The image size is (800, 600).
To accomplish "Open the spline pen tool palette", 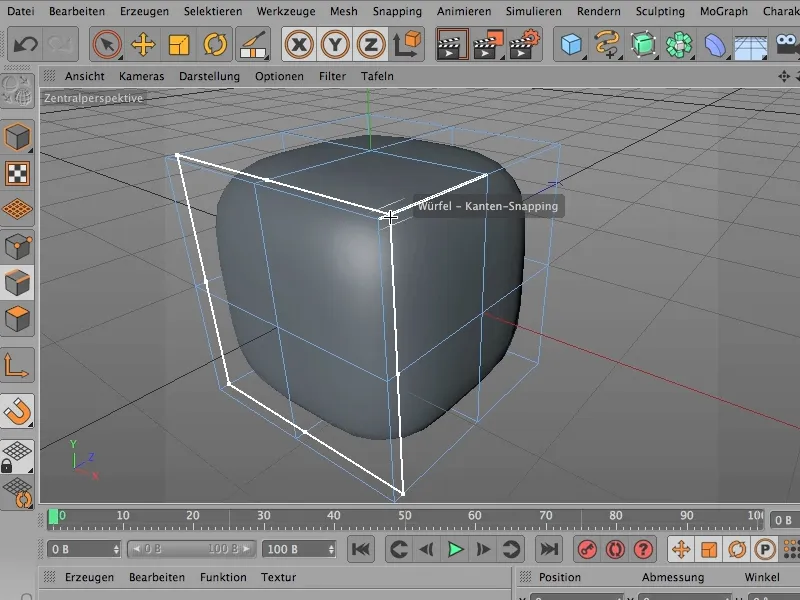I will click(x=607, y=44).
